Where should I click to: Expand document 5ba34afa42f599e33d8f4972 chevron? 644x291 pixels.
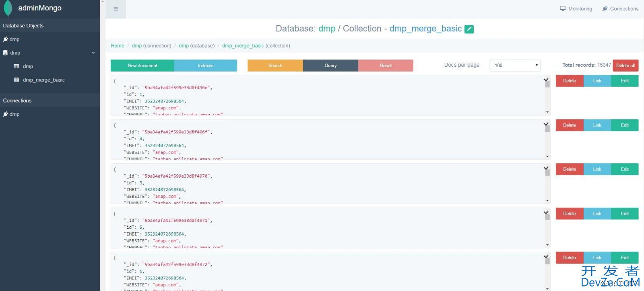click(x=546, y=256)
